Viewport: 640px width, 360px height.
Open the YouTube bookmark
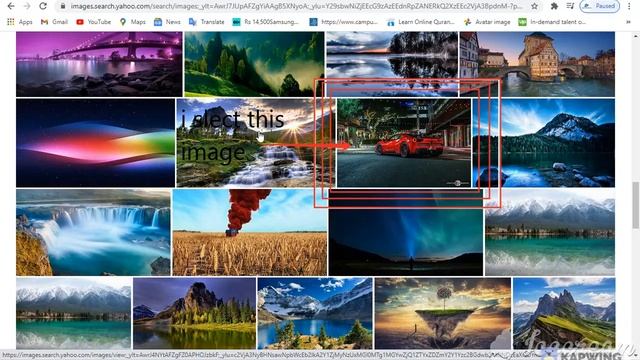point(93,22)
